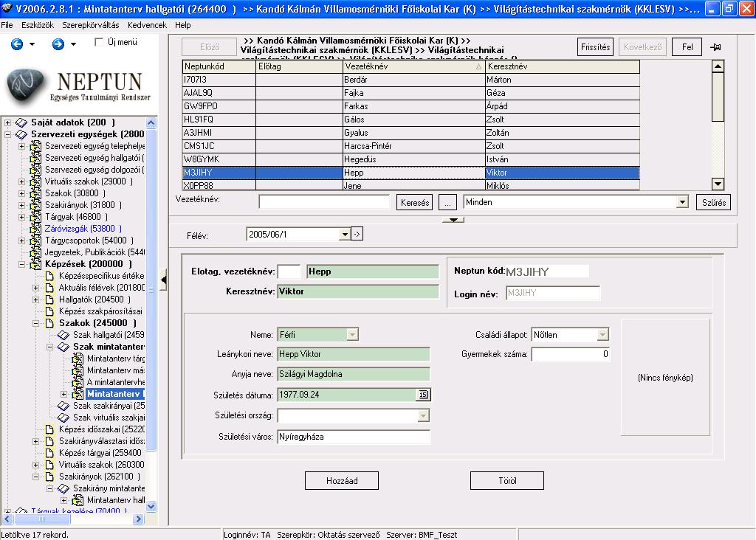
Task: Collapse the Szervezeti egységek tree node
Action: [7, 134]
